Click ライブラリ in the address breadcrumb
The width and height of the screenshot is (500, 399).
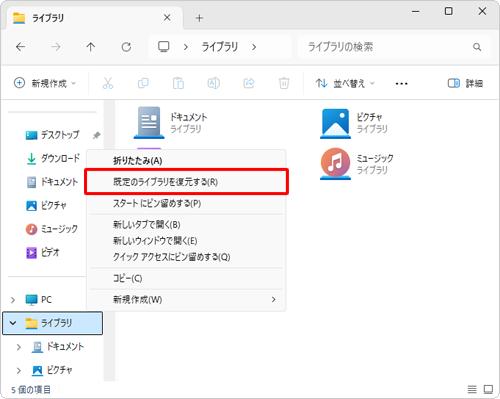[220, 47]
